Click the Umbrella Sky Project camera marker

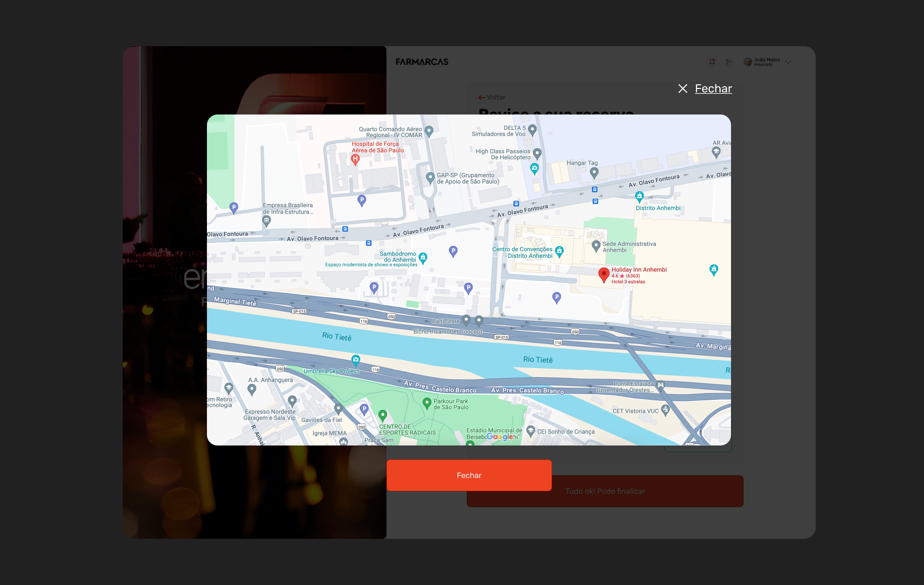click(x=356, y=360)
